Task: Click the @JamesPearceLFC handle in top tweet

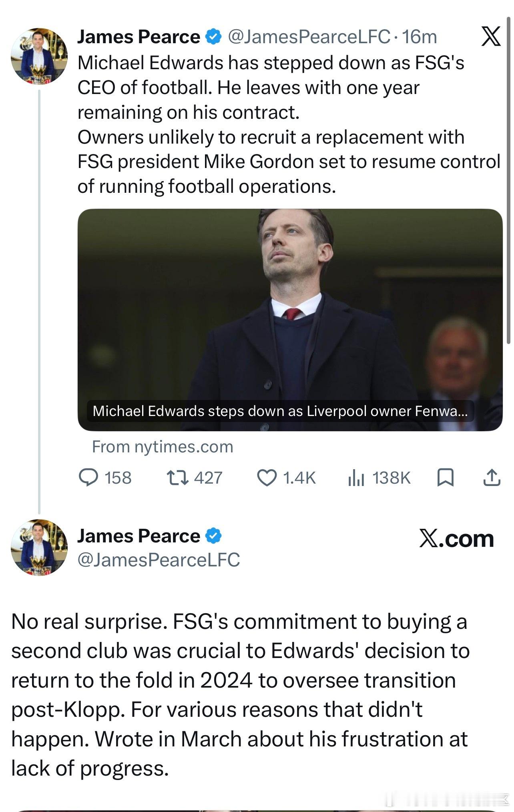Action: 309,37
